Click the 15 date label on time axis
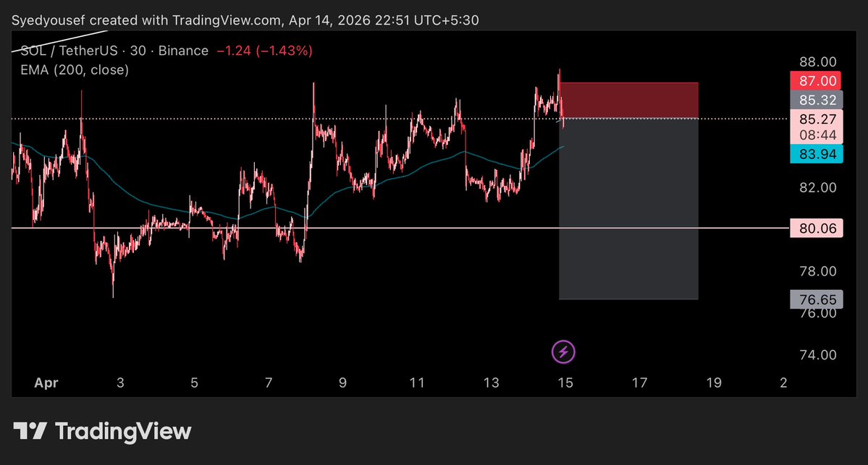This screenshot has width=868, height=465. point(565,383)
